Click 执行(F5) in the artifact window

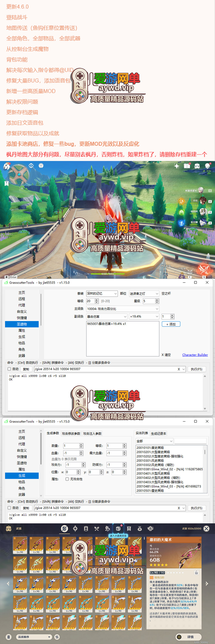point(197,369)
